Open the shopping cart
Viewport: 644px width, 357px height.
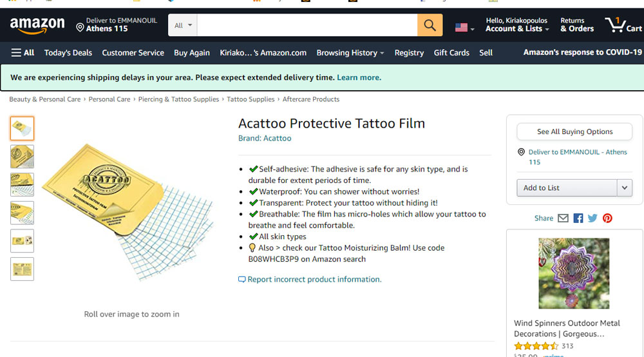tap(623, 26)
